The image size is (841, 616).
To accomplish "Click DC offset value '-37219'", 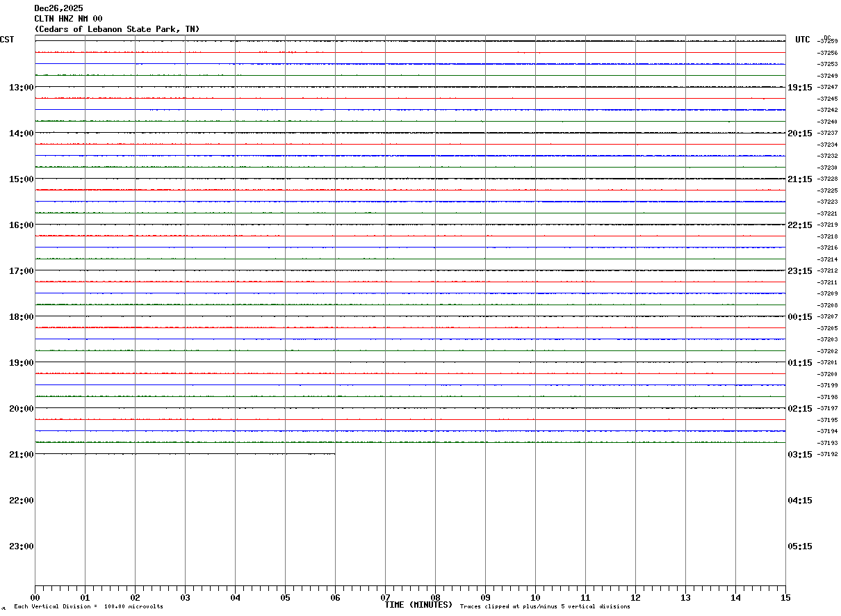I will pyautogui.click(x=827, y=225).
